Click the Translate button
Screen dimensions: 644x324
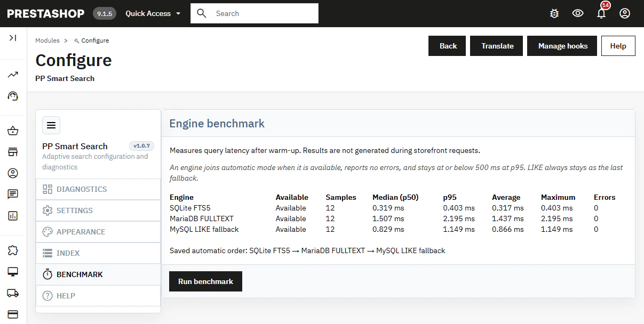[497, 46]
